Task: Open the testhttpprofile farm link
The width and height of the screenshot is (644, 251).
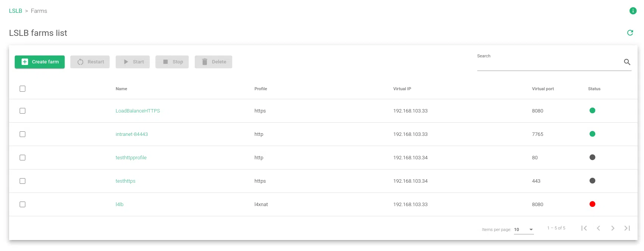Action: click(x=131, y=158)
